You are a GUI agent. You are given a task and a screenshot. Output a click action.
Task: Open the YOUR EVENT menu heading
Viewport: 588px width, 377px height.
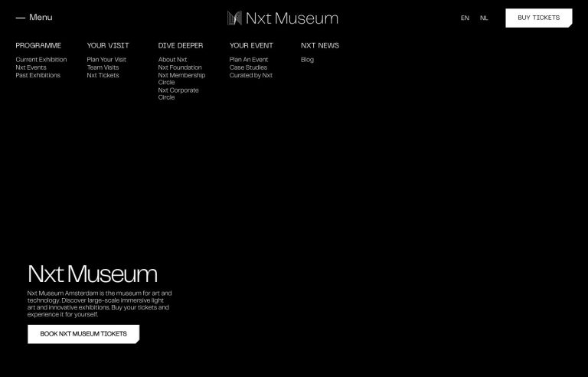coord(251,45)
